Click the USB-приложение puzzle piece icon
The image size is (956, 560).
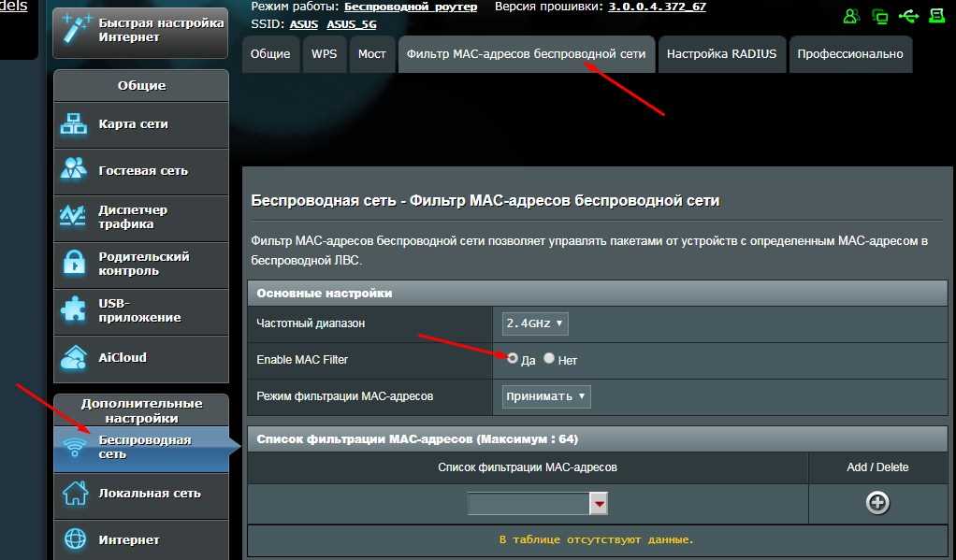tap(74, 309)
